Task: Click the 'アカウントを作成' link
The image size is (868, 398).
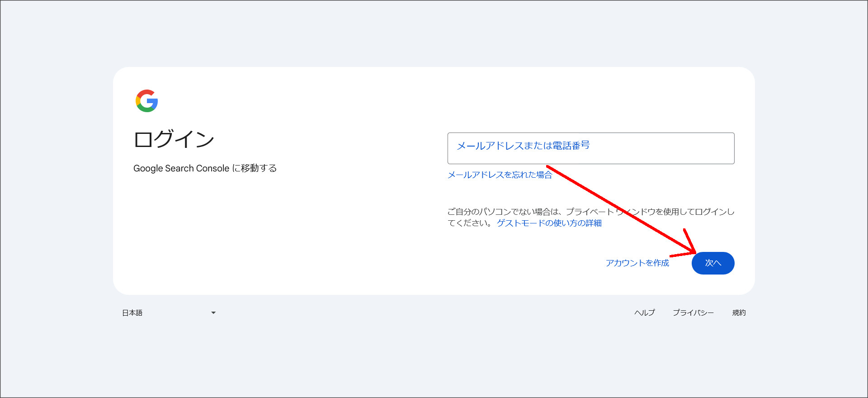Action: pyautogui.click(x=637, y=263)
